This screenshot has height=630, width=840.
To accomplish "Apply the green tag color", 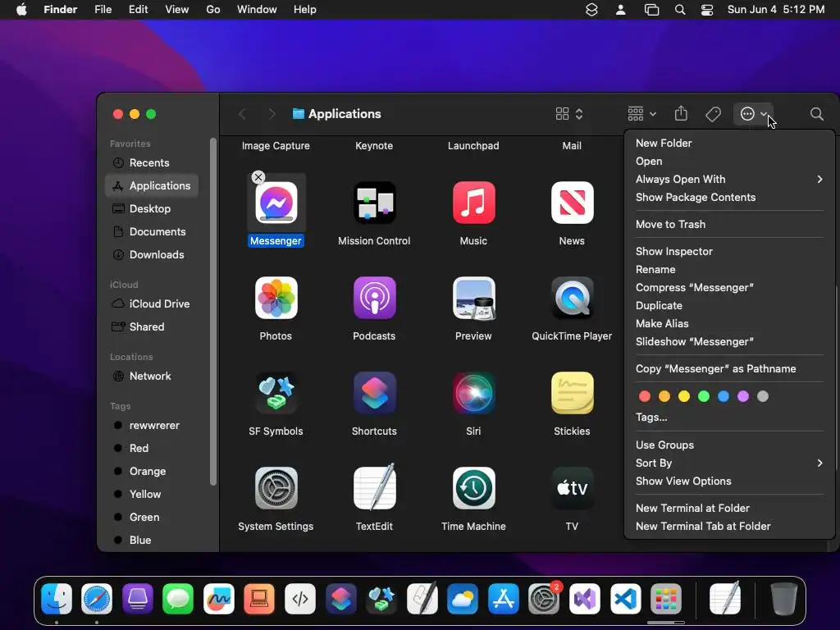I will click(x=703, y=396).
